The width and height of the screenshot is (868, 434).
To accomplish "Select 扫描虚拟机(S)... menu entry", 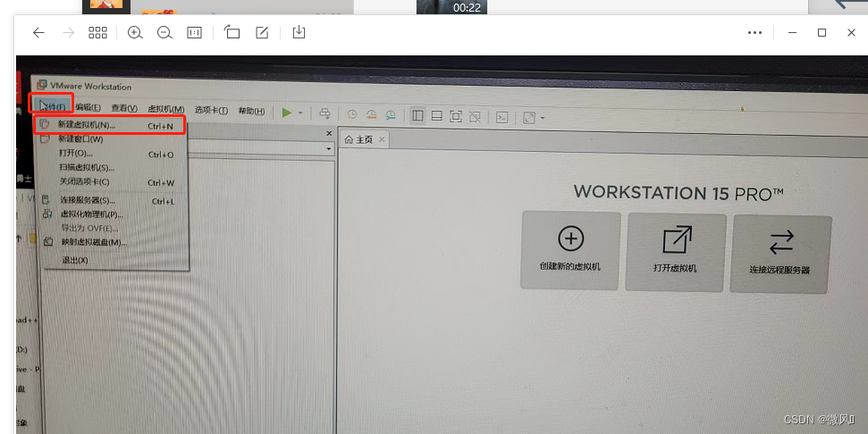I will point(113,168).
